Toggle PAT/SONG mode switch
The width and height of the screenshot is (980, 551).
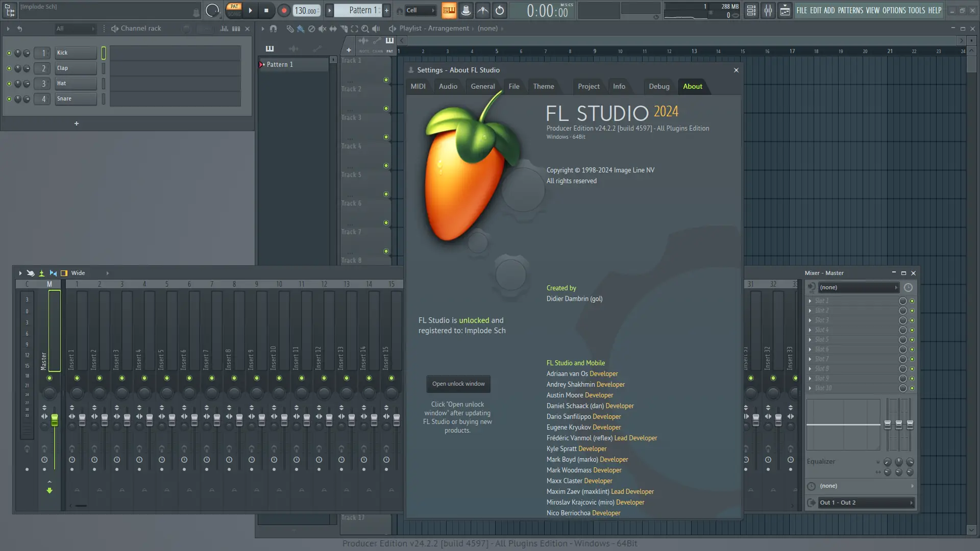coord(234,10)
